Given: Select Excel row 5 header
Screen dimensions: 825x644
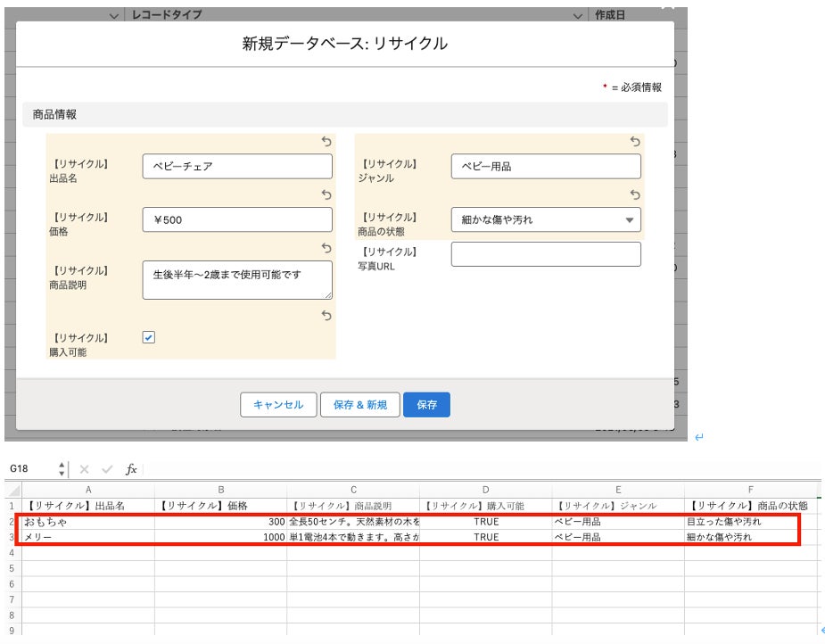Looking at the screenshot, I should point(12,569).
